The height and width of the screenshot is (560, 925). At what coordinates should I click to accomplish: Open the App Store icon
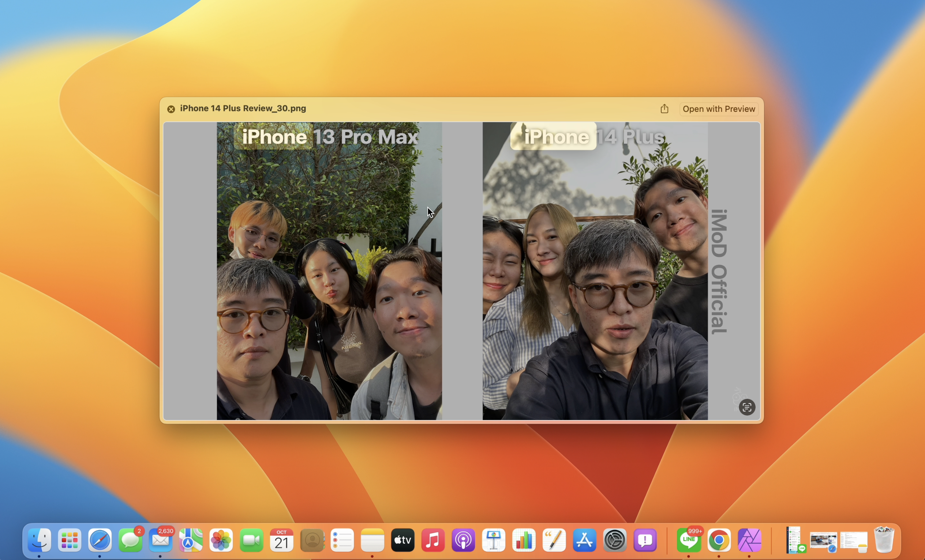coord(584,540)
